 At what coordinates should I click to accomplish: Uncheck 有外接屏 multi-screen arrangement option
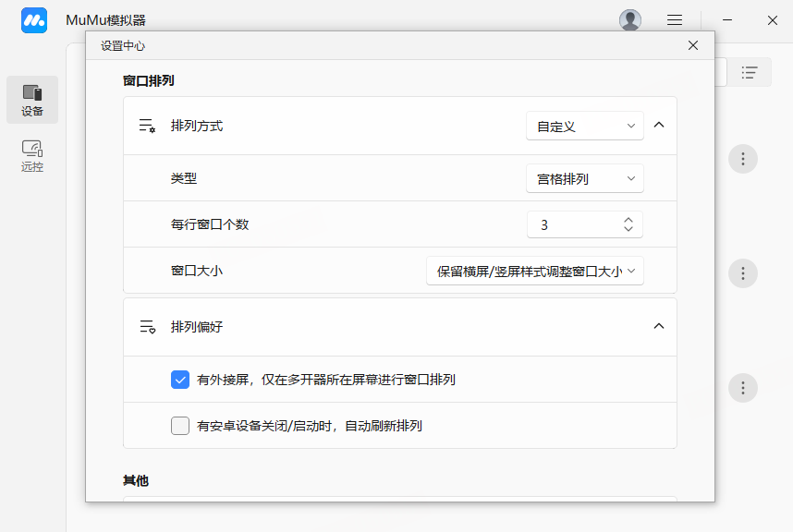180,380
